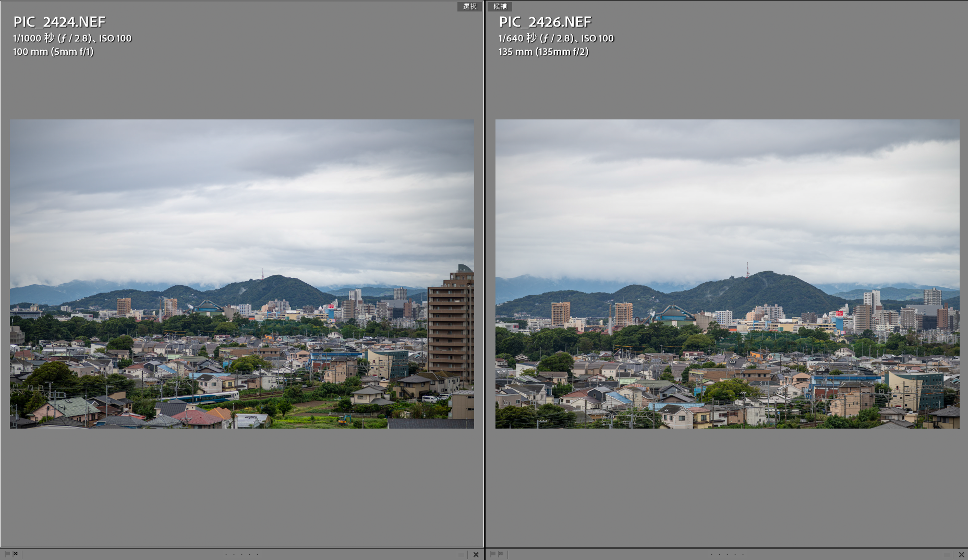Remove the select photo PIC_2424.NEF from compare

coord(476,554)
